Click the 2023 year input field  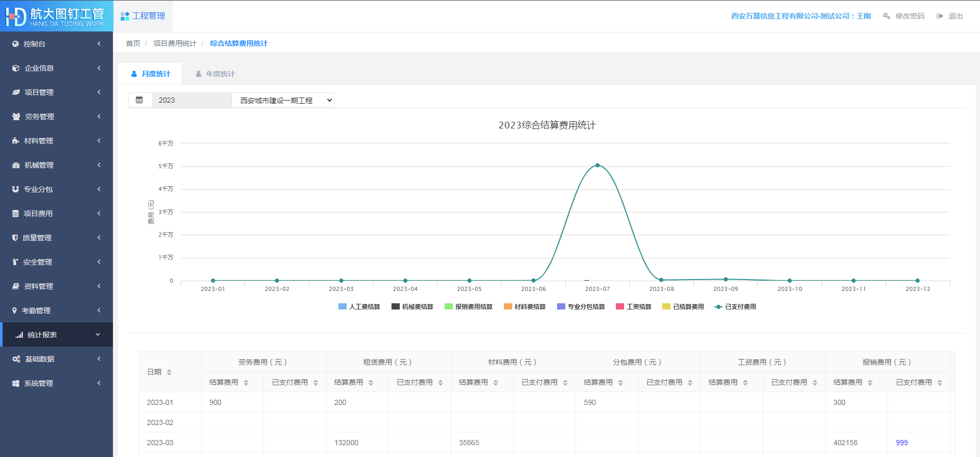click(191, 100)
